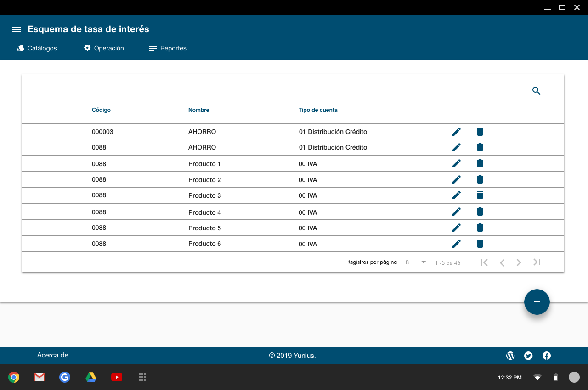Click the search magnifier icon

[x=536, y=91]
